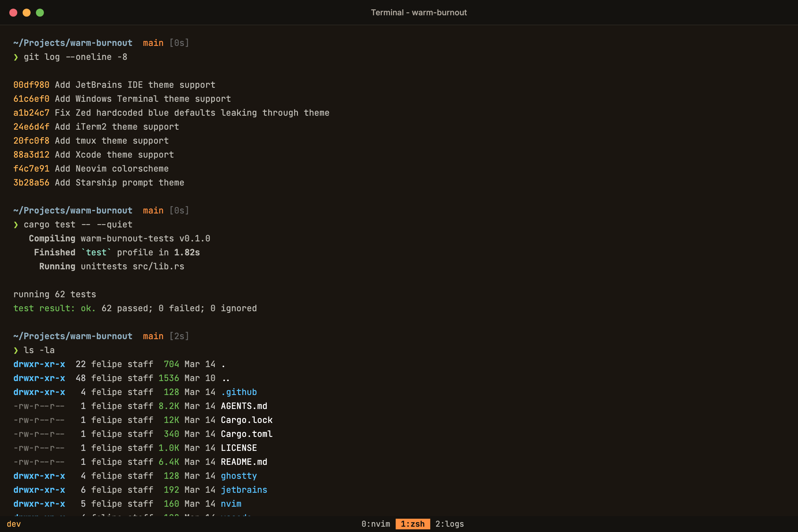The height and width of the screenshot is (532, 798).
Task: Click the yellow minimize traffic light button
Action: tap(27, 13)
